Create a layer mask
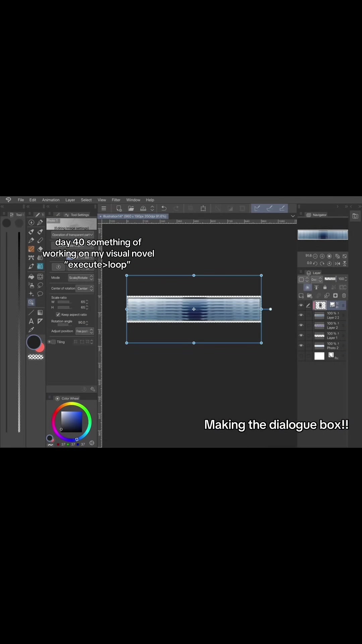The width and height of the screenshot is (362, 644). pyautogui.click(x=335, y=296)
